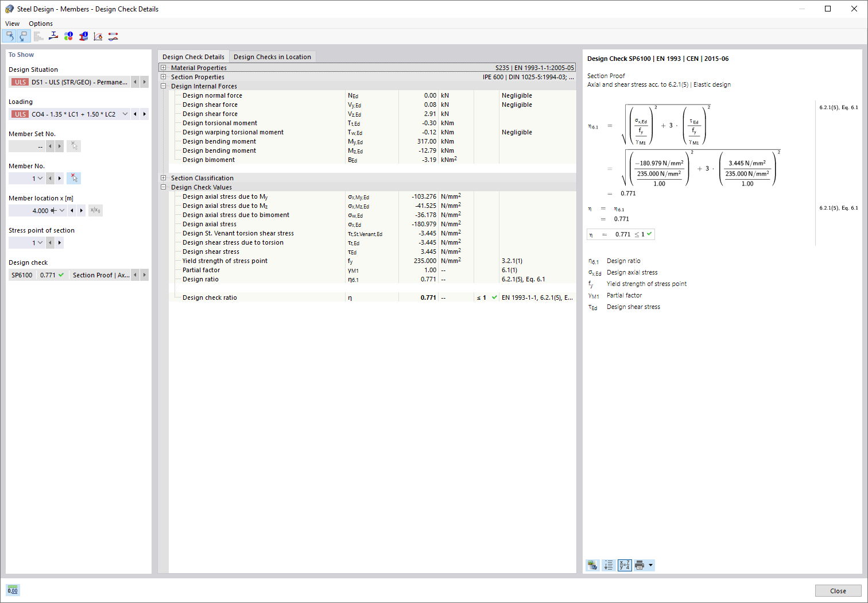Screen dimensions: 868x603
Task: Open the section information I-beam icon
Action: pyautogui.click(x=83, y=36)
